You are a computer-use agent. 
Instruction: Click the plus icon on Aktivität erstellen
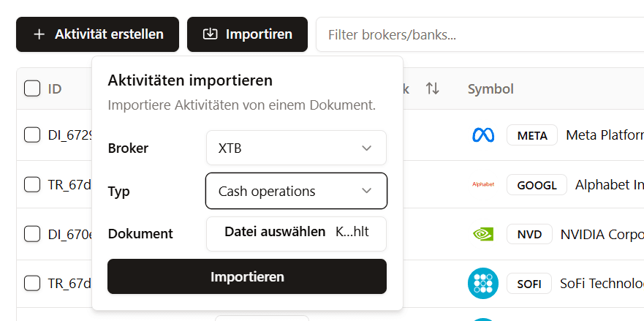(x=39, y=34)
